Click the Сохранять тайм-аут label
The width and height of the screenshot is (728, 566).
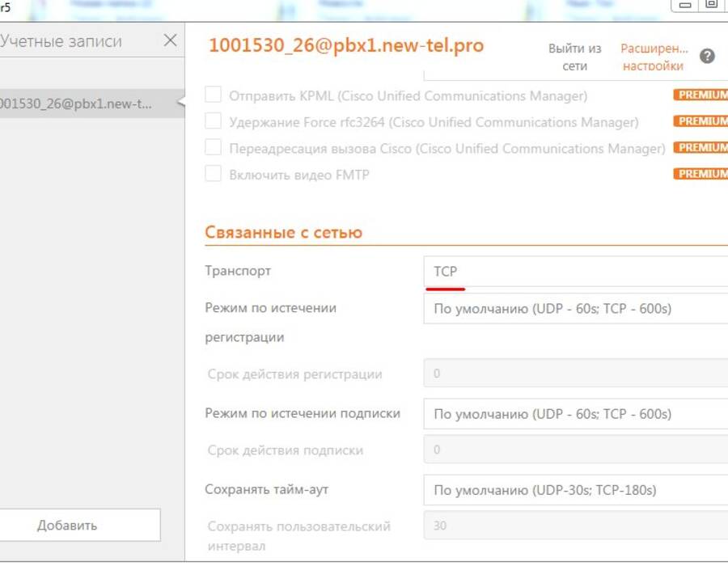pyautogui.click(x=266, y=489)
